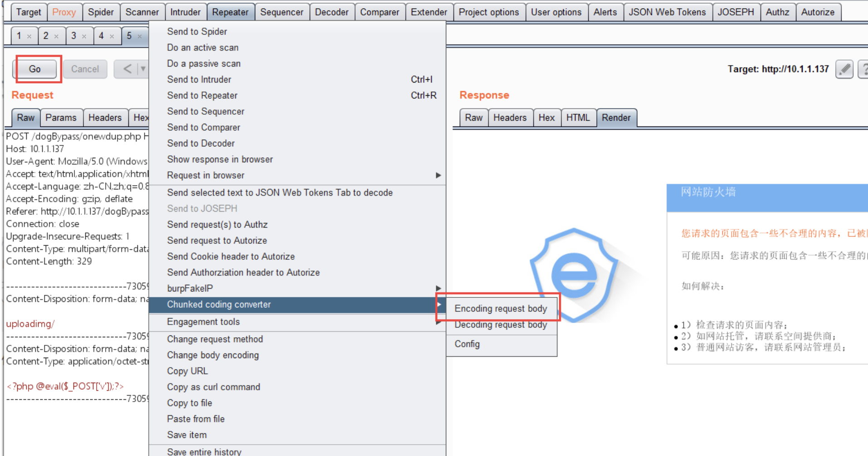The width and height of the screenshot is (868, 456).
Task: Expand the burpFakeIP submenu arrow
Action: tap(438, 288)
